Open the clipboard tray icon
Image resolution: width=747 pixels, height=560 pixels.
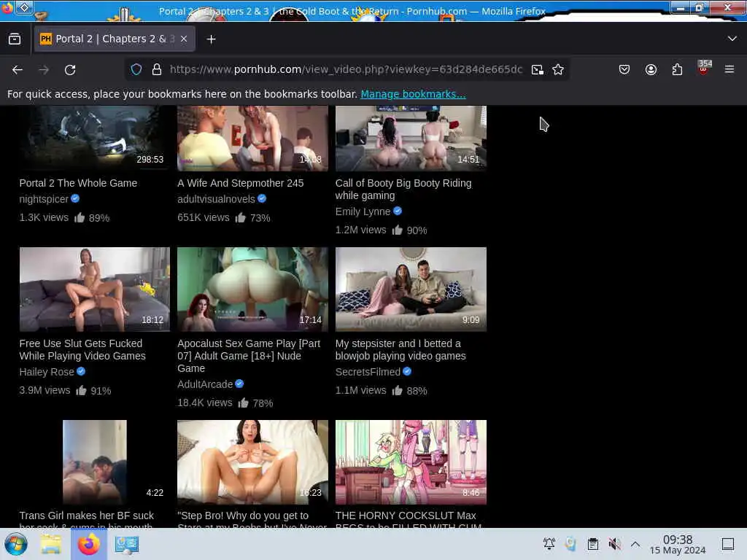point(592,544)
